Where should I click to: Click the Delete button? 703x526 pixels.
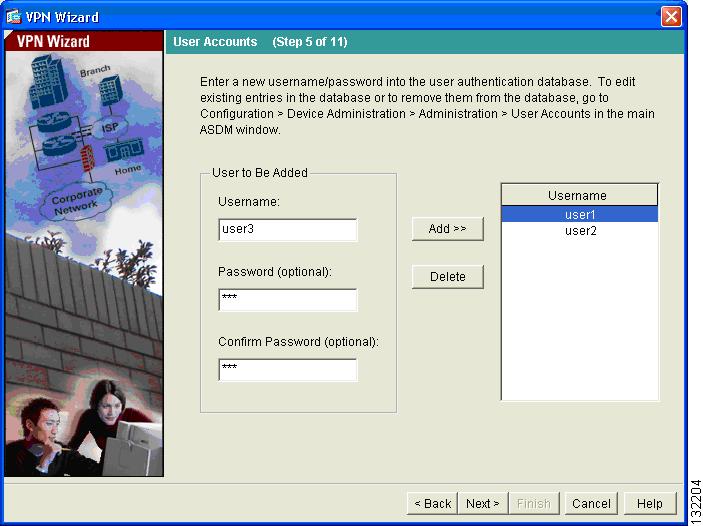(x=447, y=277)
